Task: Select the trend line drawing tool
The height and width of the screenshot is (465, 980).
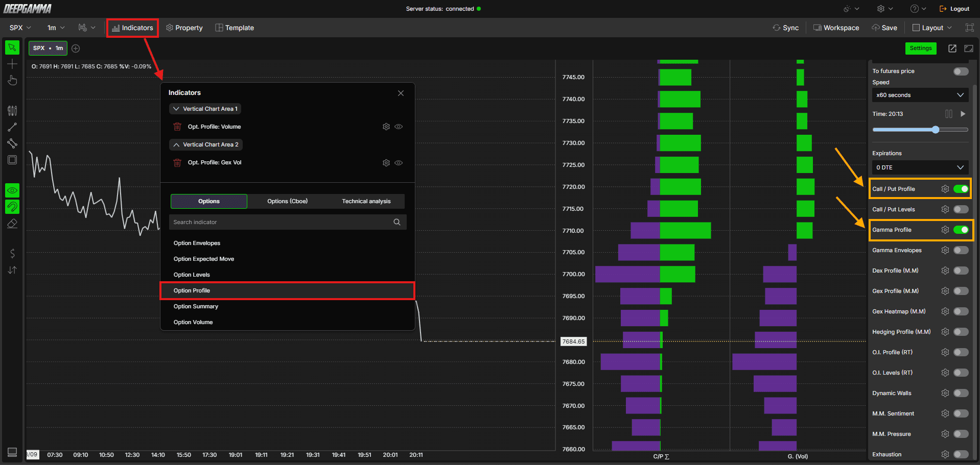Action: [12, 127]
